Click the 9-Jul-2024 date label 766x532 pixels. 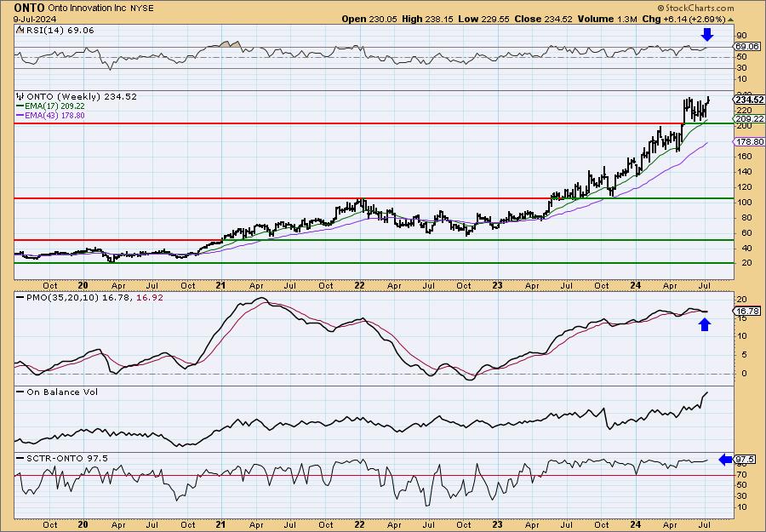click(x=35, y=19)
